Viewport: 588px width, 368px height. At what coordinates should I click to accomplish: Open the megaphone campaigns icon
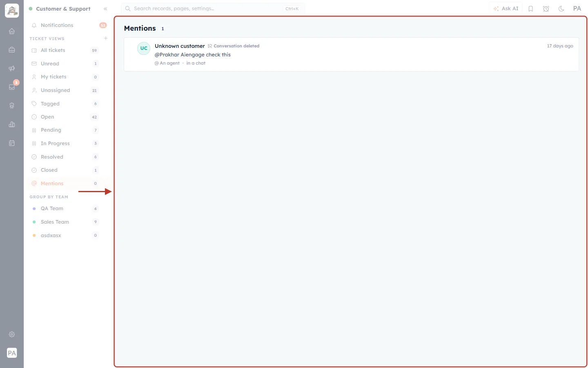pos(12,68)
